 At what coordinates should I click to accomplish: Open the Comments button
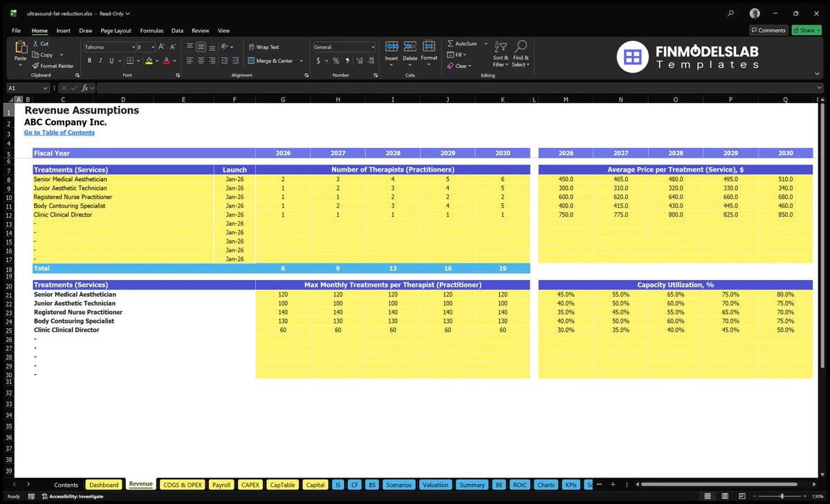(x=768, y=30)
